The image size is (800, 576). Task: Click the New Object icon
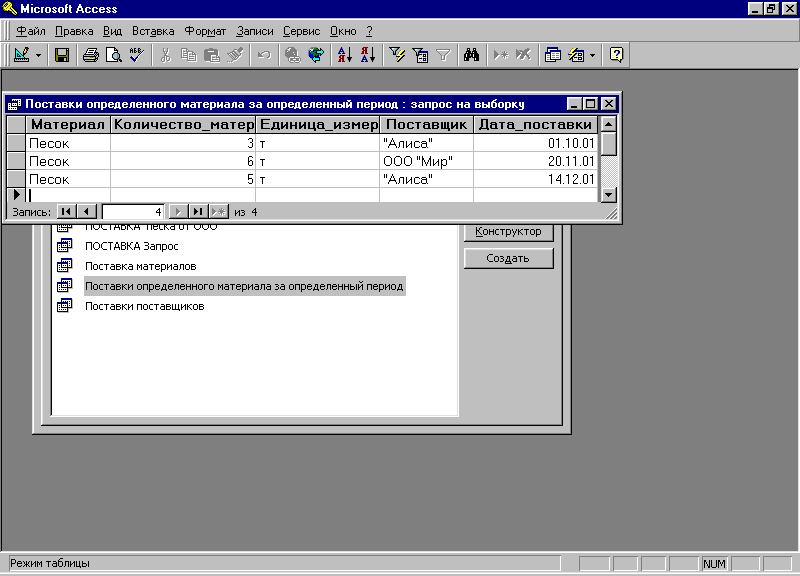(576, 55)
